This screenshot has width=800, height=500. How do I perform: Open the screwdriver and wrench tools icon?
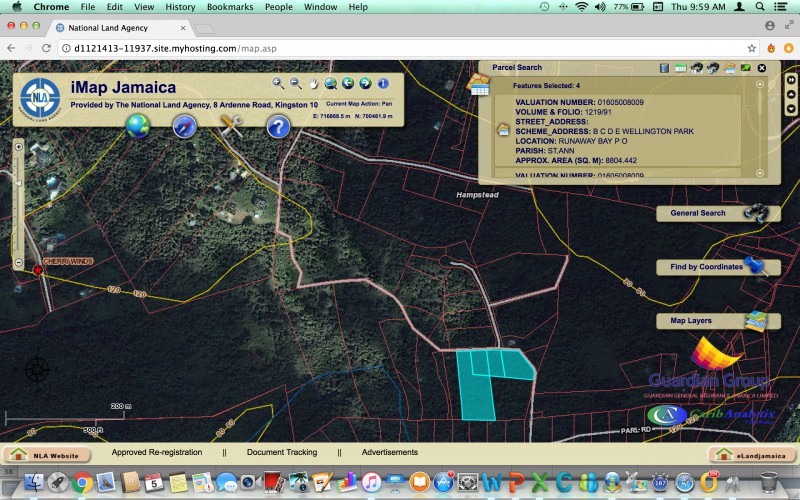232,126
